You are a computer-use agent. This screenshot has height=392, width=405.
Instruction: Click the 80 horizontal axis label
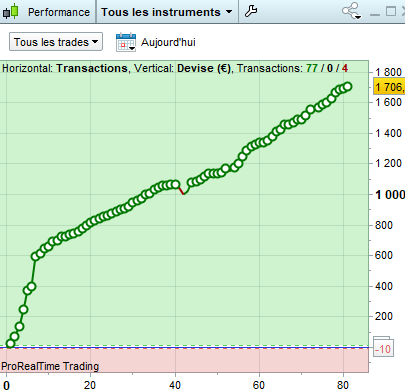343,385
